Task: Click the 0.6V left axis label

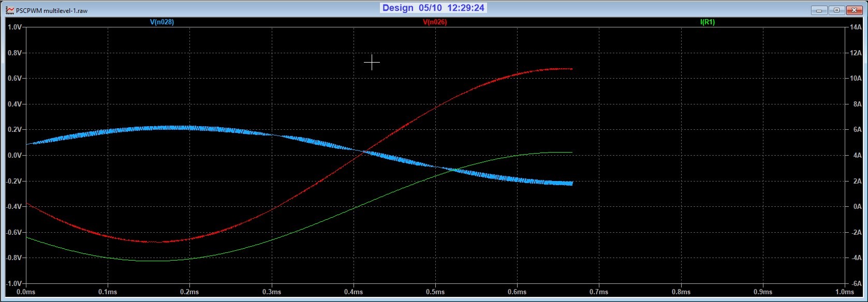Action: coord(14,78)
